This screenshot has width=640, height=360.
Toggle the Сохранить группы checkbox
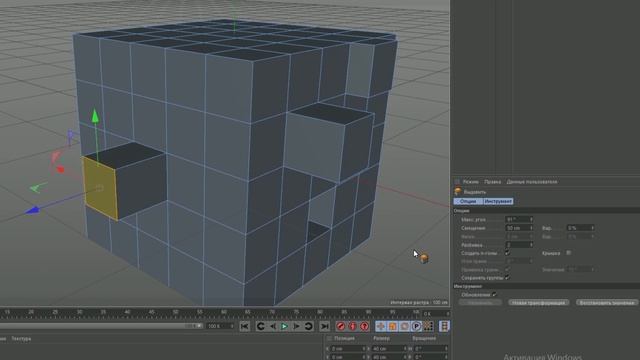[507, 278]
